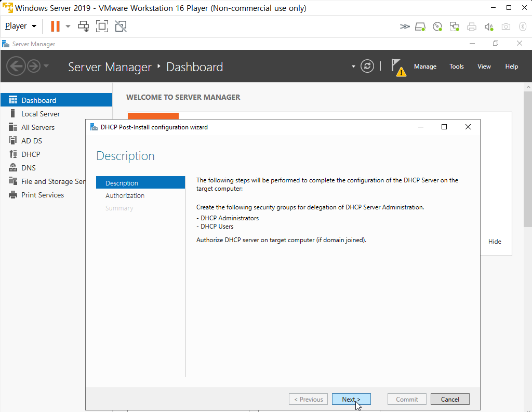Open the Tools menu
532x412 pixels.
click(x=456, y=67)
